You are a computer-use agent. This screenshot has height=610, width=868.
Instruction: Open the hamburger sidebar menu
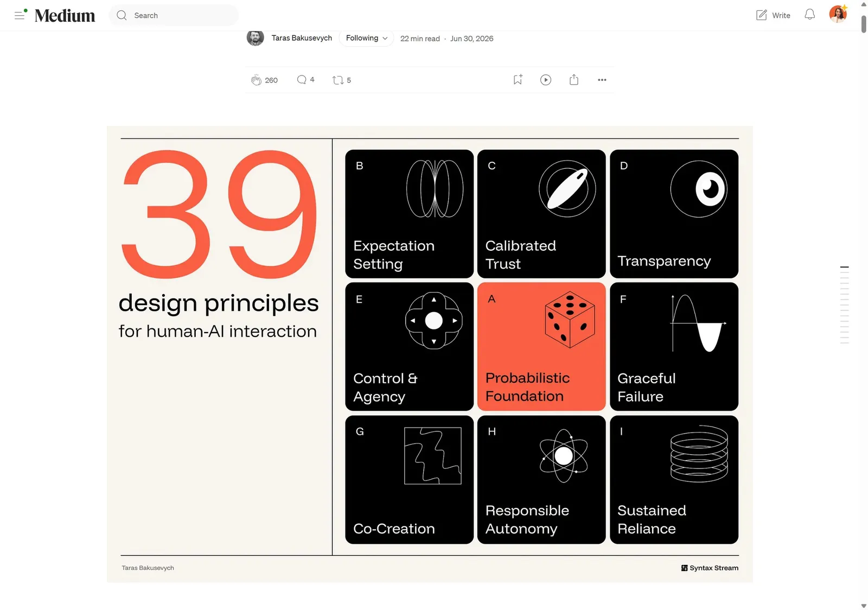pyautogui.click(x=20, y=15)
